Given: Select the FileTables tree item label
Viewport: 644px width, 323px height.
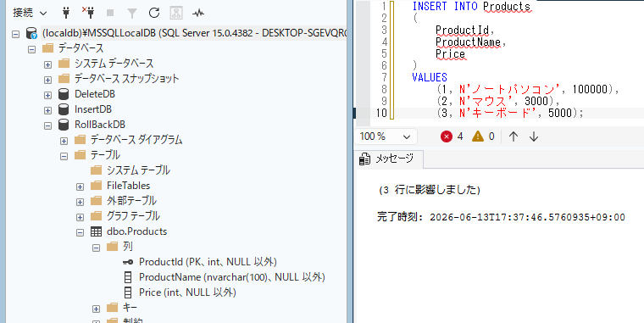Looking at the screenshot, I should tap(129, 186).
